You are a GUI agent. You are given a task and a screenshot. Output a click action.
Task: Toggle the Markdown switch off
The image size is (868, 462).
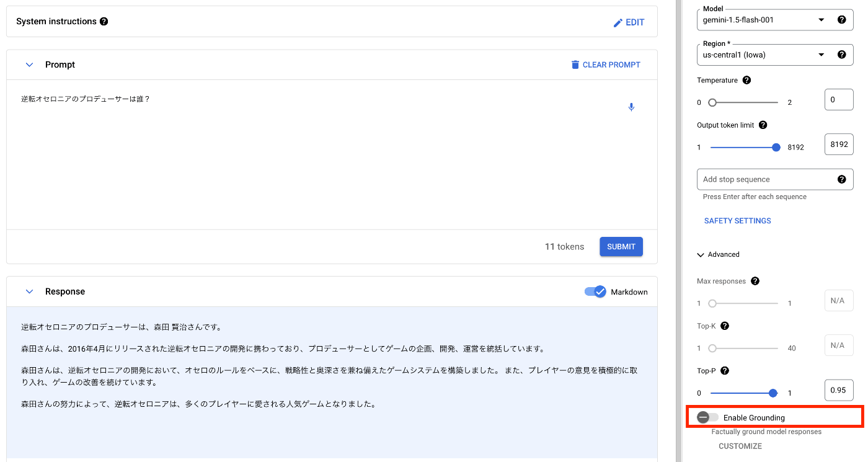coord(595,291)
